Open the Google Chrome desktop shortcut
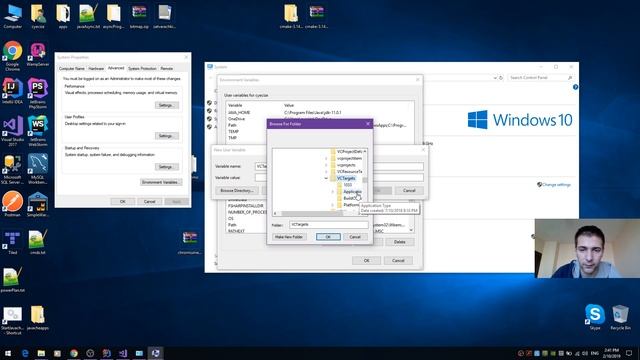640x360 pixels. click(x=12, y=55)
